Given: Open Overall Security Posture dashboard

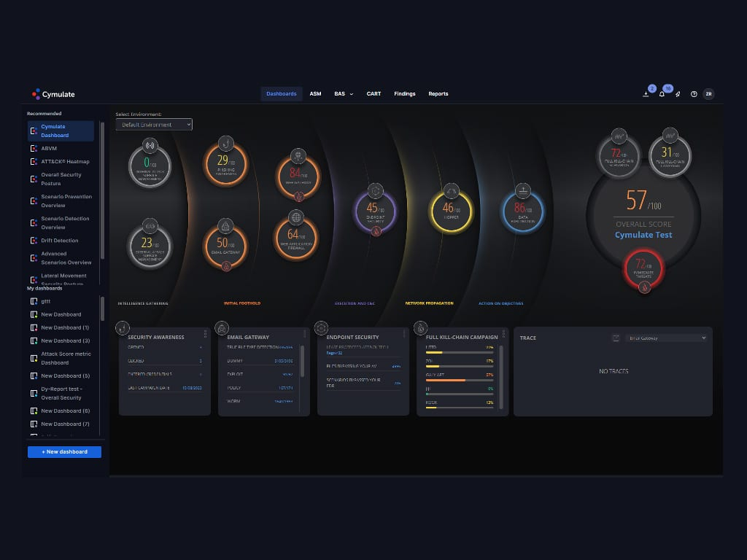Looking at the screenshot, I should click(61, 179).
